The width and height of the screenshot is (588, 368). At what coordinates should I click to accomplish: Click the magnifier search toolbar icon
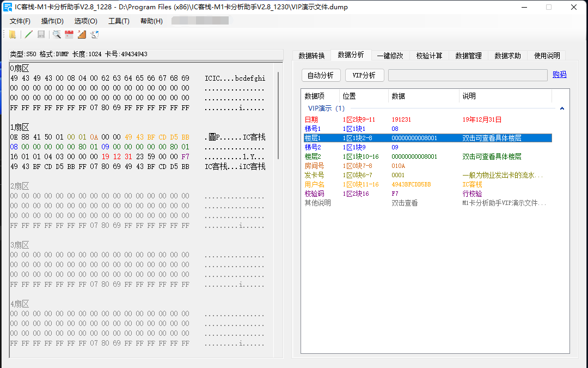pos(57,34)
